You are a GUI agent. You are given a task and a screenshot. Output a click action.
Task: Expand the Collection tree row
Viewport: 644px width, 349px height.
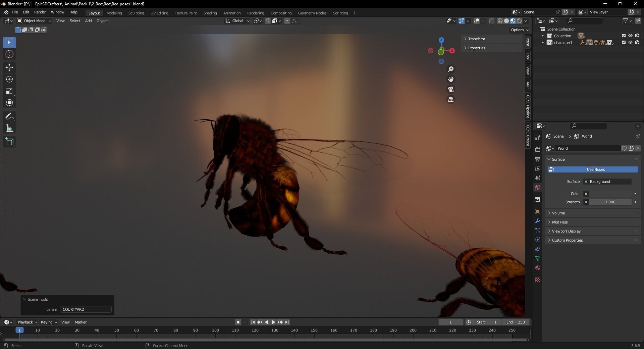[x=542, y=36]
